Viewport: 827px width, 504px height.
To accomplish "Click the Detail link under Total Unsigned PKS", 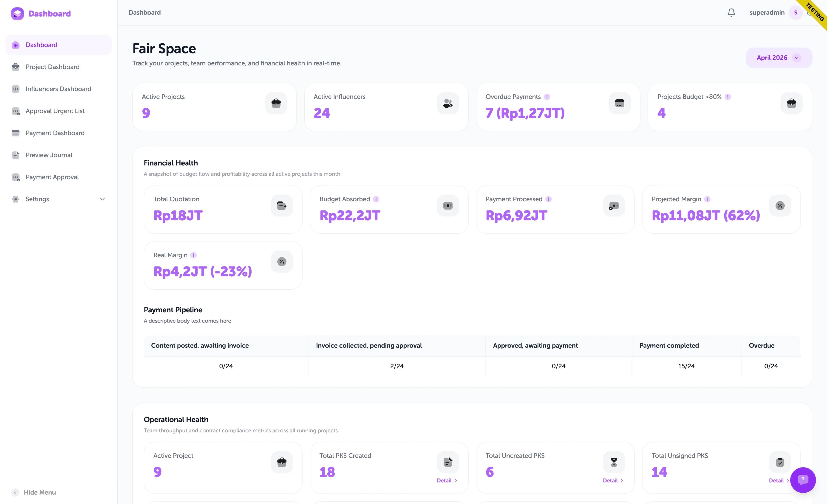I will click(779, 481).
